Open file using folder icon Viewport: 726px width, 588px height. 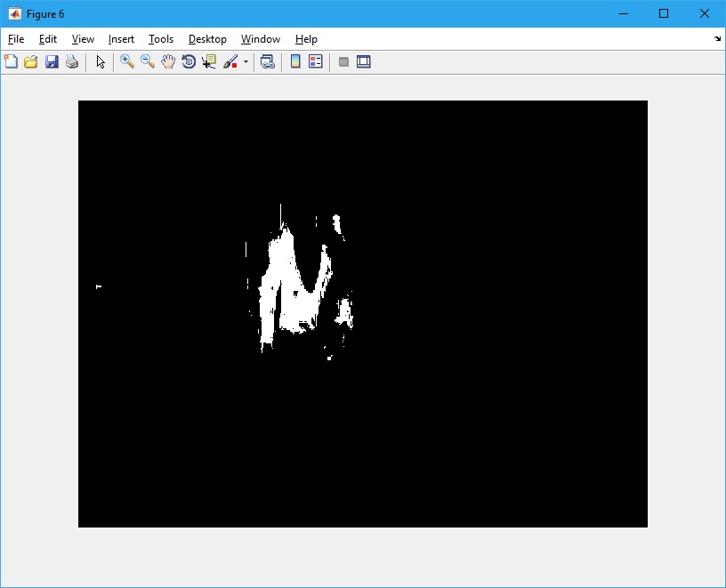(x=31, y=62)
